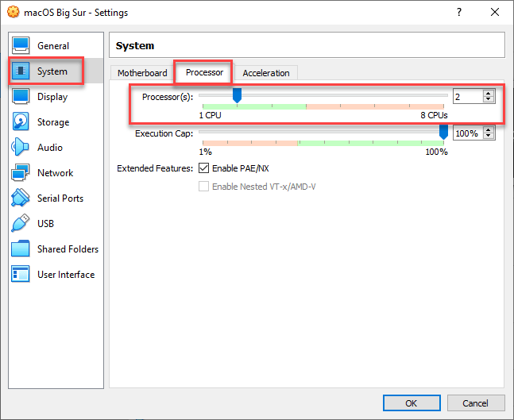Viewport: 514px width, 420px height.
Task: Decrease Execution Cap with down arrow
Action: 489,137
